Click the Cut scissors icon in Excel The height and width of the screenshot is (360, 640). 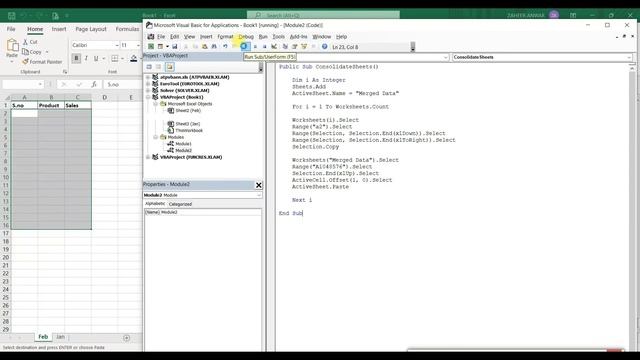[x=26, y=42]
